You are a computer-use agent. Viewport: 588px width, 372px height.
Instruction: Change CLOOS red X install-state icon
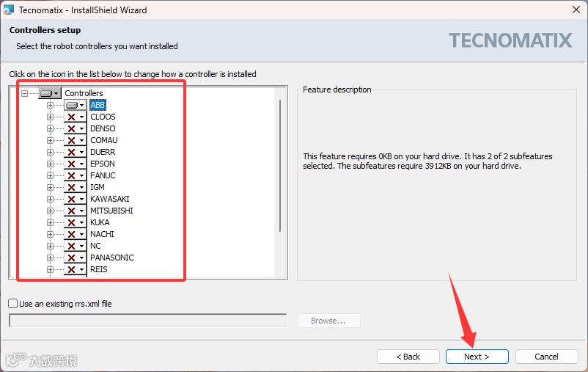click(75, 117)
